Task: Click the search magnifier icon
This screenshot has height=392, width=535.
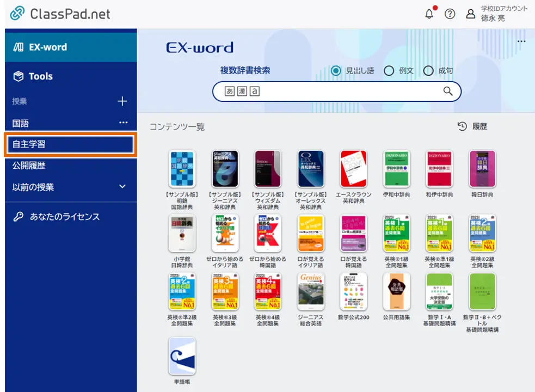Action: tap(447, 91)
